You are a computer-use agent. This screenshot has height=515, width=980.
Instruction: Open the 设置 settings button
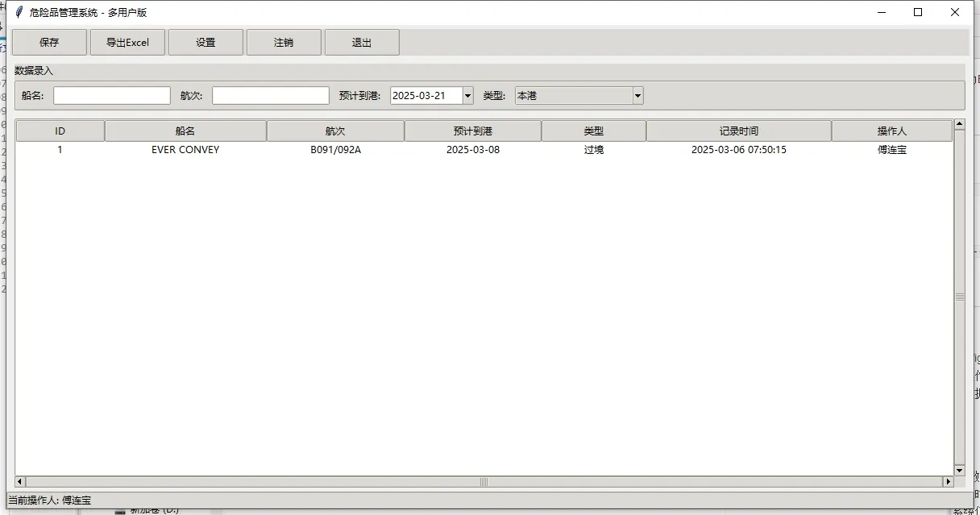click(x=206, y=42)
